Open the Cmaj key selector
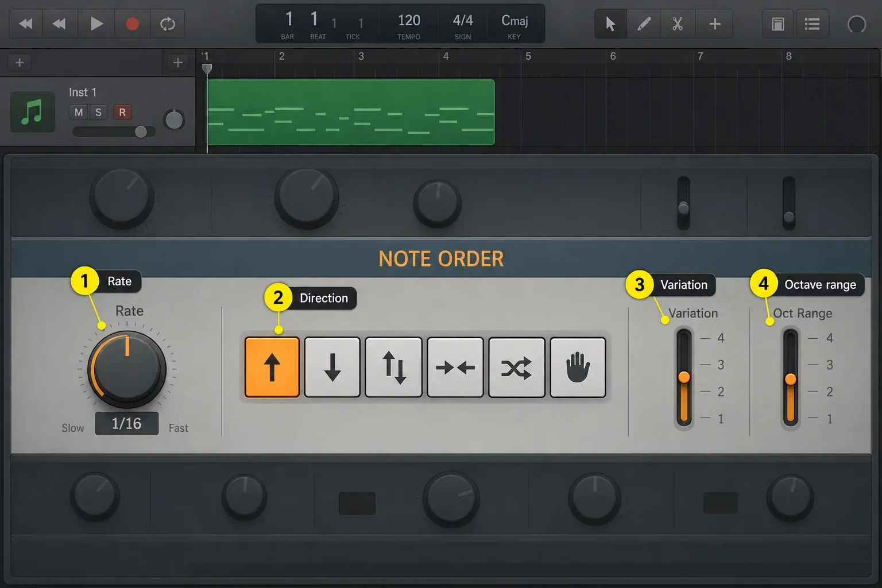882x588 pixels. 514,21
